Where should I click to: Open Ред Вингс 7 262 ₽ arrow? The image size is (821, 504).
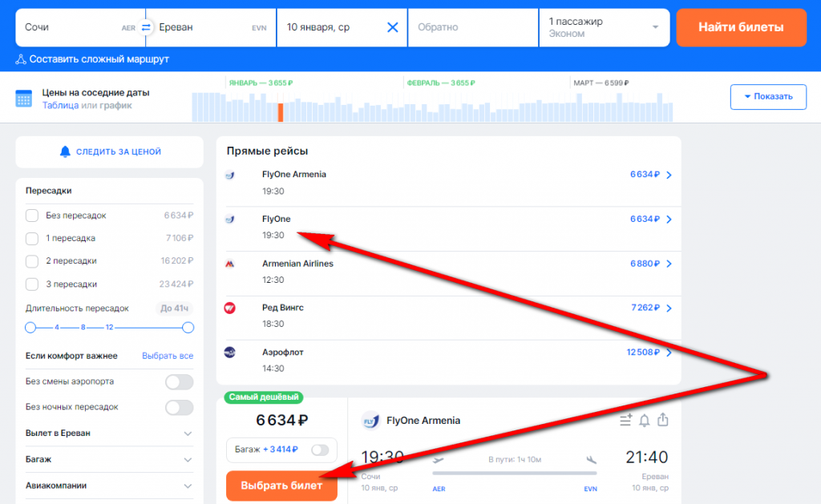[x=669, y=308]
